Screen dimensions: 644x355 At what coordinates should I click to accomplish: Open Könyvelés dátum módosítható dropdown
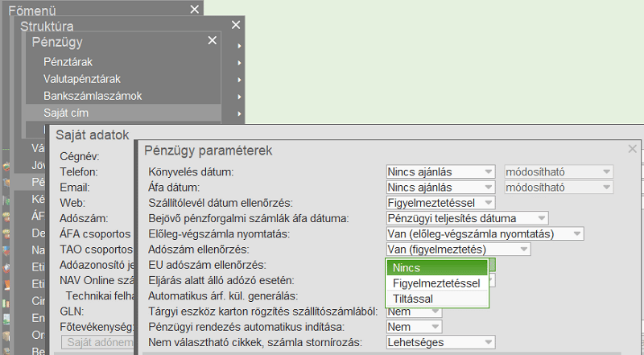point(559,171)
